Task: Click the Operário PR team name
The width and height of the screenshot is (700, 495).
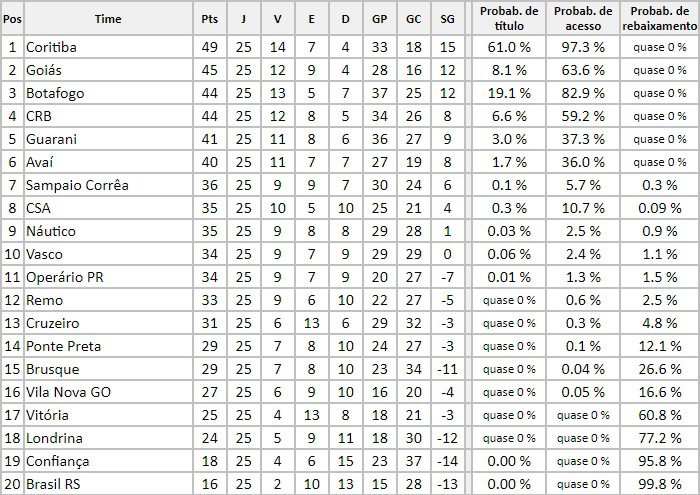Action: 67,277
